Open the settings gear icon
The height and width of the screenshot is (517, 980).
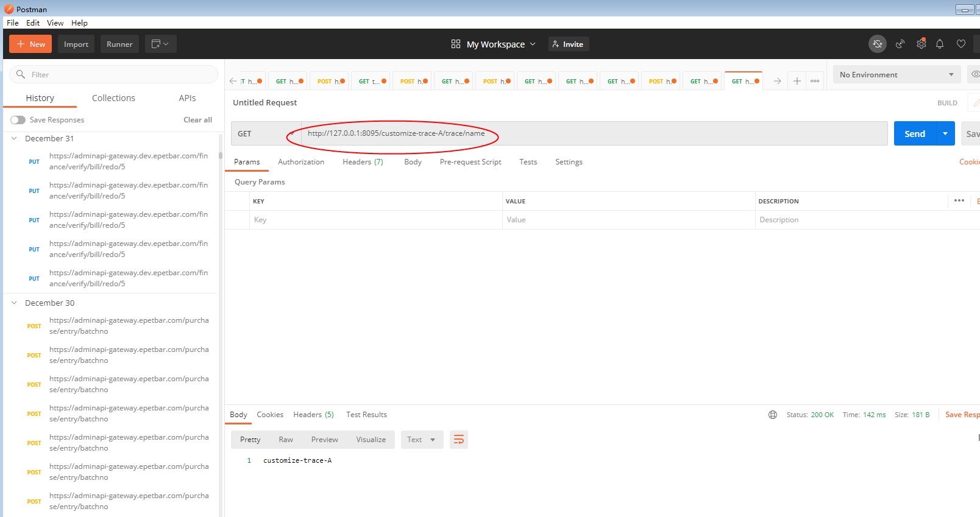921,44
